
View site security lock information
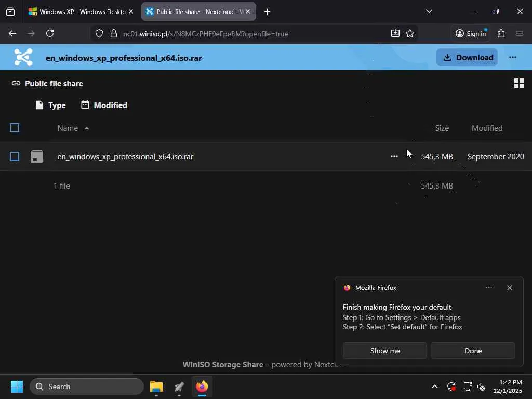coord(114,34)
